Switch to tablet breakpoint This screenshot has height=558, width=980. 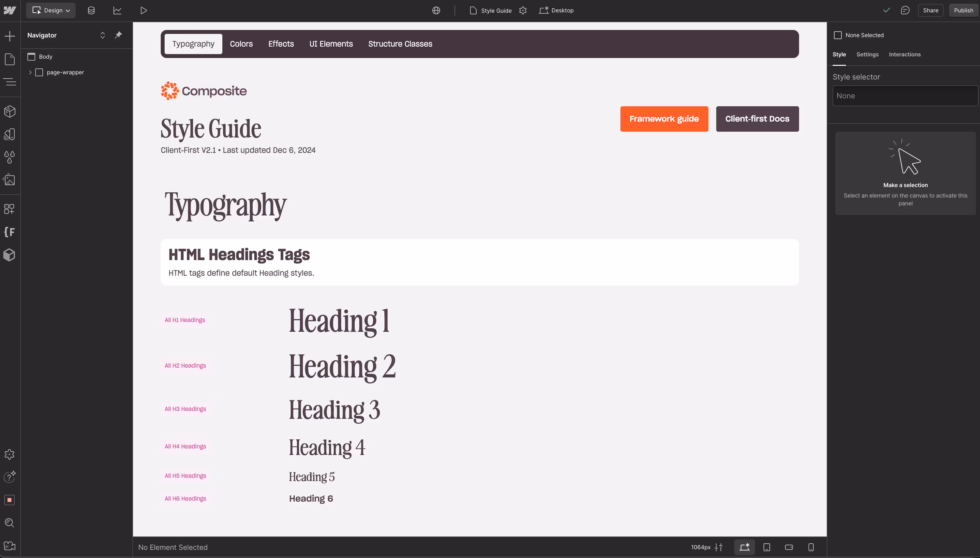pos(766,547)
